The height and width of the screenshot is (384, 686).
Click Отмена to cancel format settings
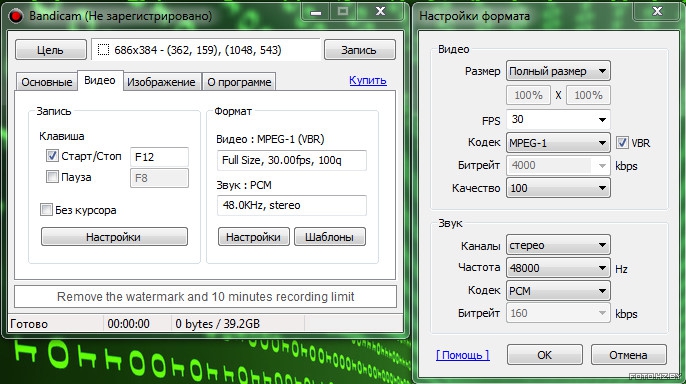click(x=629, y=355)
